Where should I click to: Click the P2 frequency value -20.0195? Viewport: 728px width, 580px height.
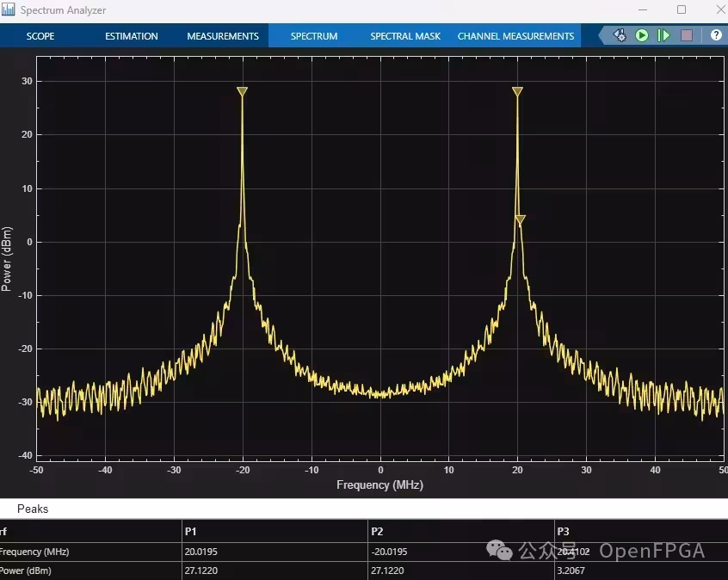tap(389, 552)
